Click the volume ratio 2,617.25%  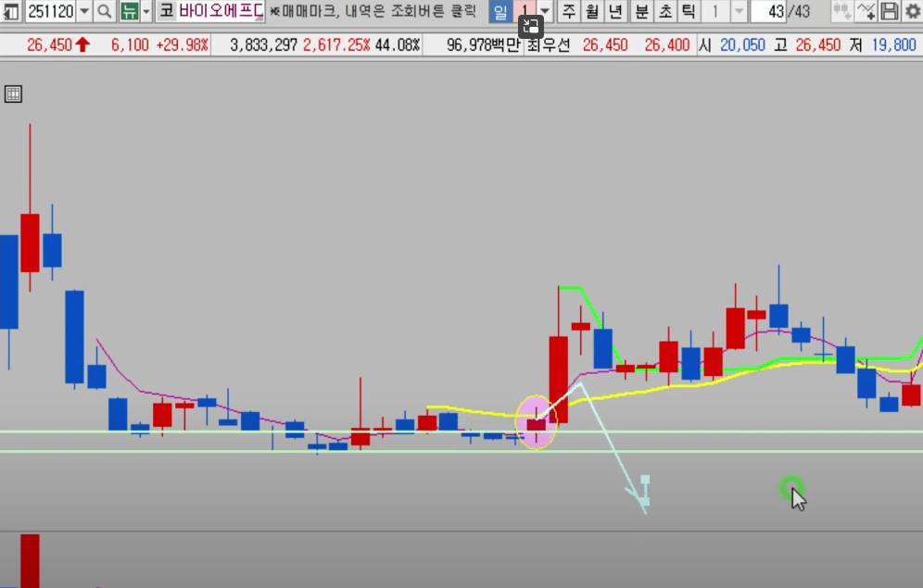tap(336, 45)
